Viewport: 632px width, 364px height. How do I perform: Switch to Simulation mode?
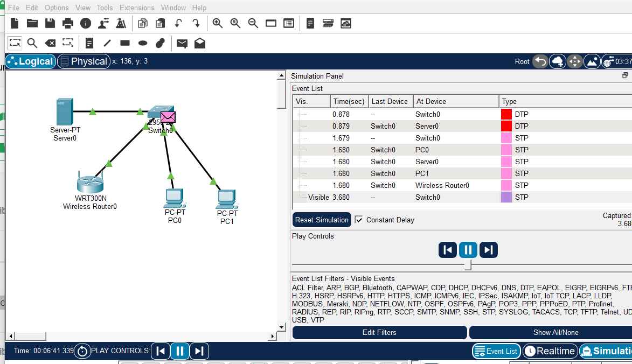pyautogui.click(x=606, y=351)
